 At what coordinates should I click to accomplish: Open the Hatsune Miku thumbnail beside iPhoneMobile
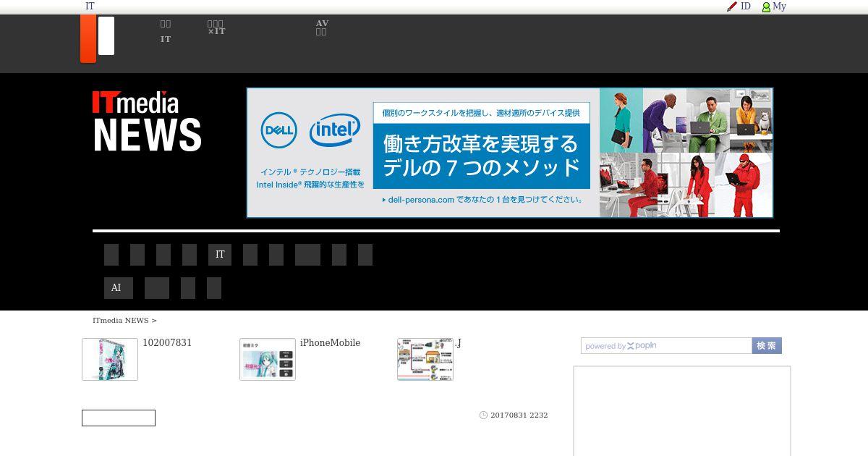[268, 359]
